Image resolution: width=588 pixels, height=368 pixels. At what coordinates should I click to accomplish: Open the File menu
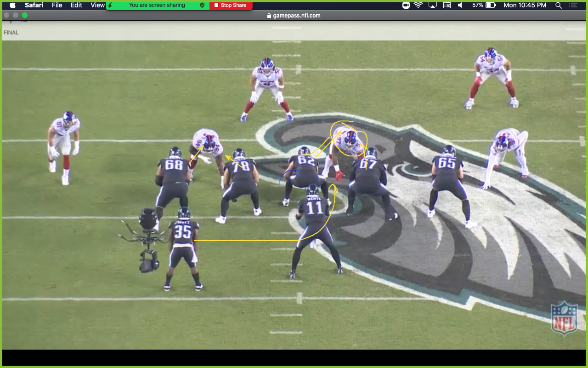(x=56, y=6)
